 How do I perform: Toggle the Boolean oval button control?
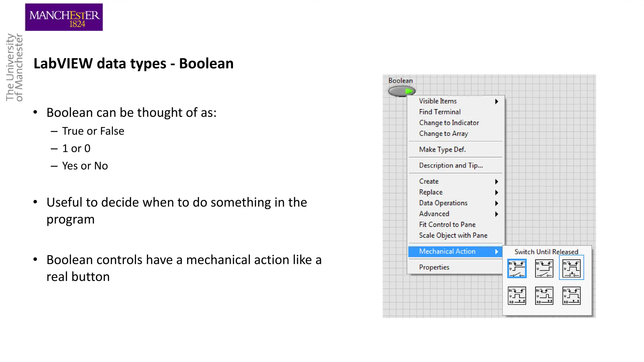pos(402,91)
